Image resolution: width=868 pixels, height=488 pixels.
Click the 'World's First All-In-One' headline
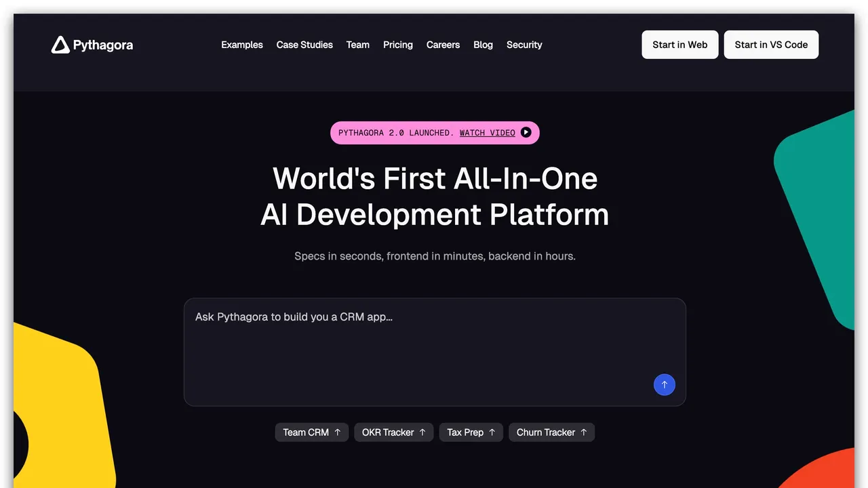(435, 179)
